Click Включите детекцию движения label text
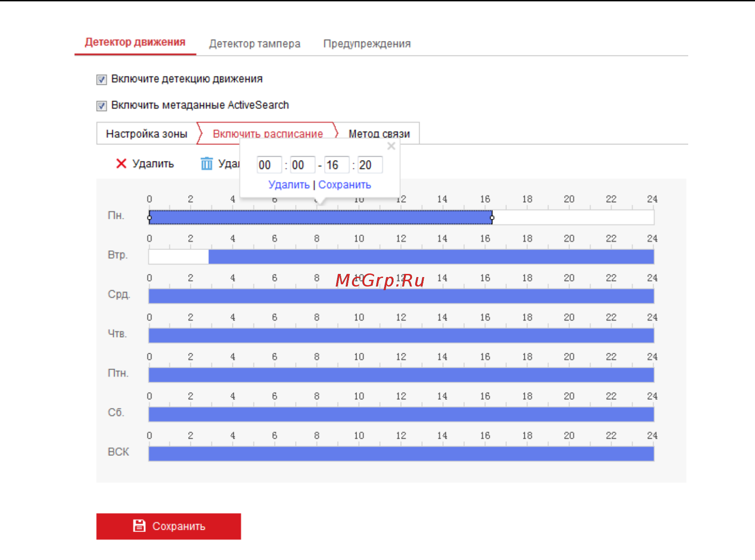Screen dimensions: 755x560 click(187, 79)
